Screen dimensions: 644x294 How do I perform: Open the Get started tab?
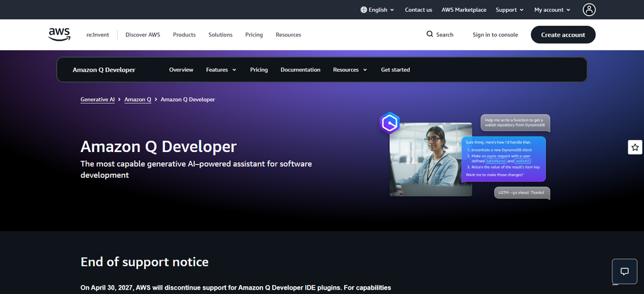tap(395, 70)
